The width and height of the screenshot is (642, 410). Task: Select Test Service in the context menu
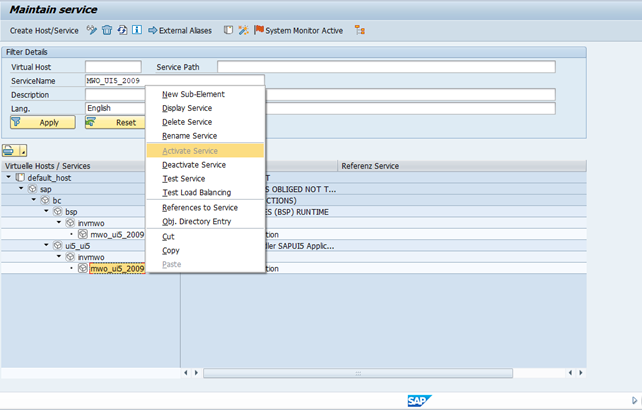click(x=183, y=179)
